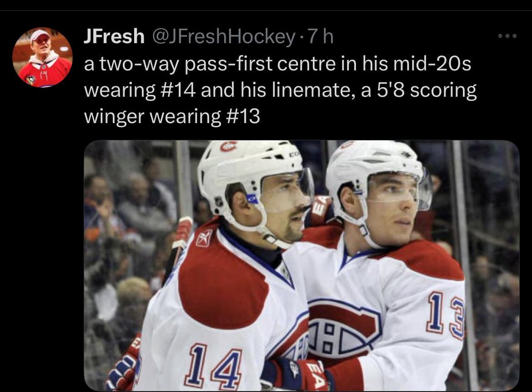Viewport: 532px width, 392px height.
Task: Open the JFresh display name link
Action: [114, 37]
